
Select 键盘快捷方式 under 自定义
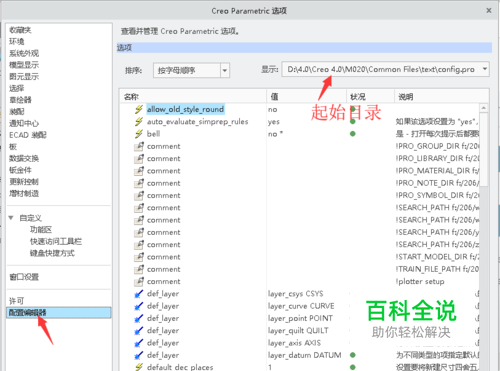(x=52, y=253)
